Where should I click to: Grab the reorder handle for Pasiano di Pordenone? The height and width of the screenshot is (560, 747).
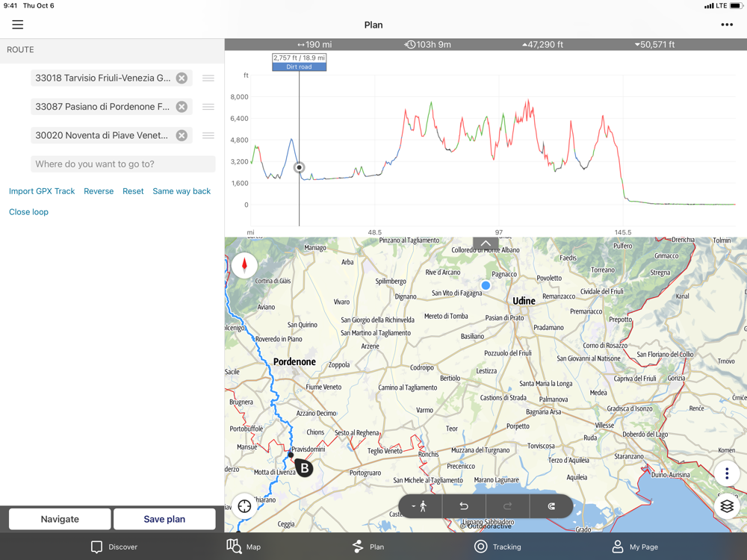[x=208, y=107]
